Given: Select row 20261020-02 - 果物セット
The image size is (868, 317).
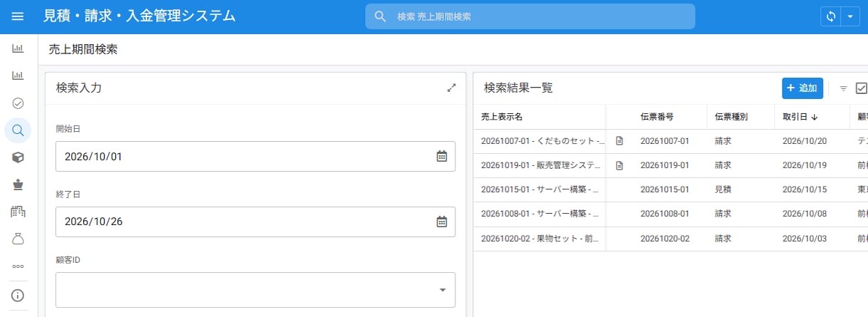Looking at the screenshot, I should 670,239.
